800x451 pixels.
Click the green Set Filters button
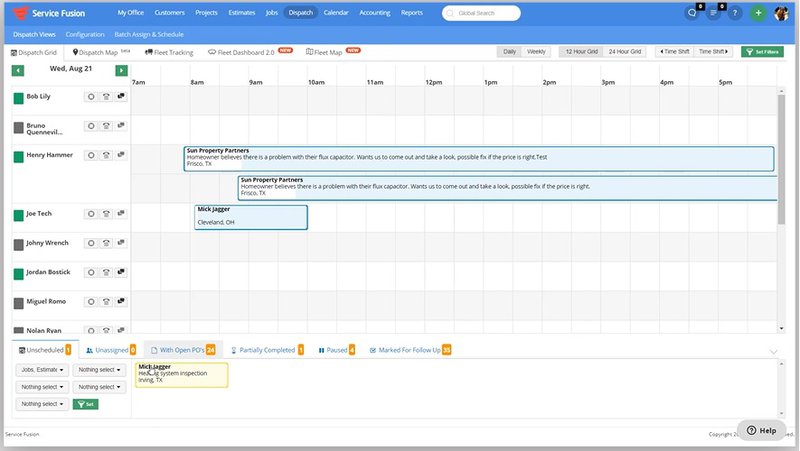(x=762, y=52)
